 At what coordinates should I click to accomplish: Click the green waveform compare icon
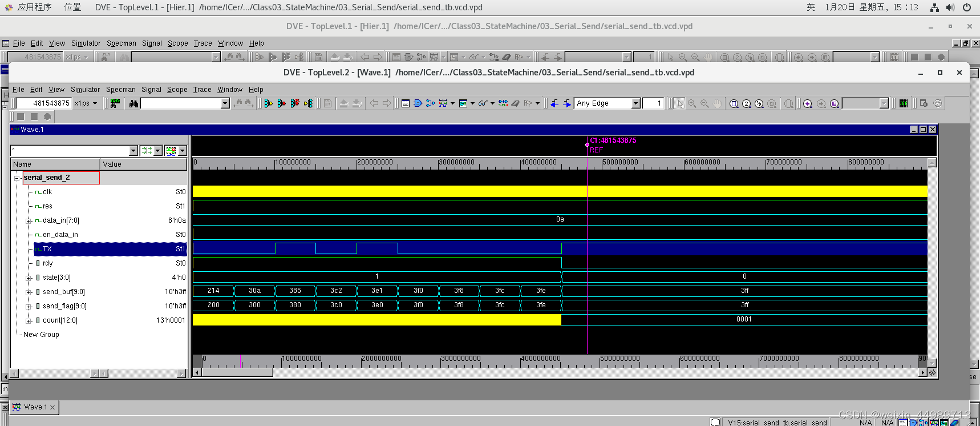point(904,103)
